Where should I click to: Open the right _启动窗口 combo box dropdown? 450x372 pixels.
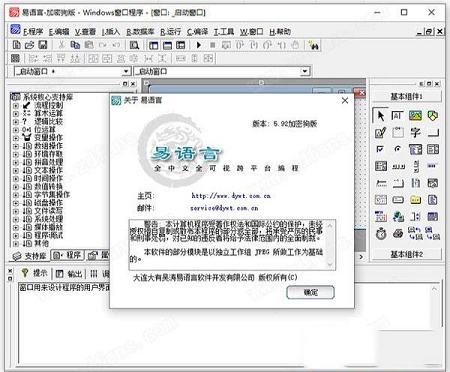point(305,71)
